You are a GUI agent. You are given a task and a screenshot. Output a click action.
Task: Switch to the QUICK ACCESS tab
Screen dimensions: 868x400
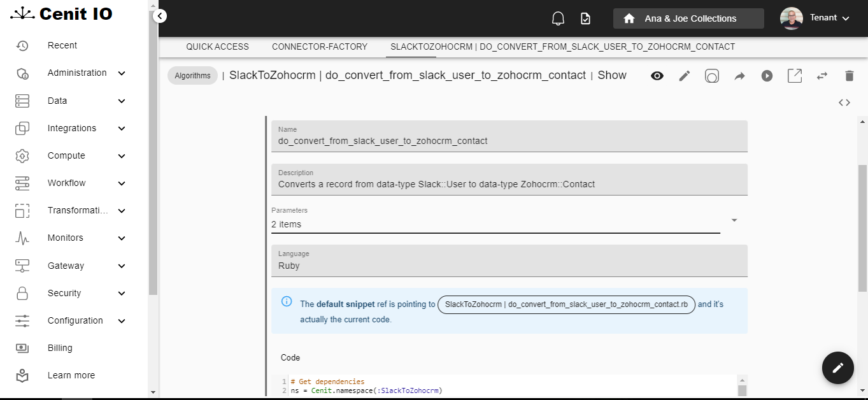217,46
